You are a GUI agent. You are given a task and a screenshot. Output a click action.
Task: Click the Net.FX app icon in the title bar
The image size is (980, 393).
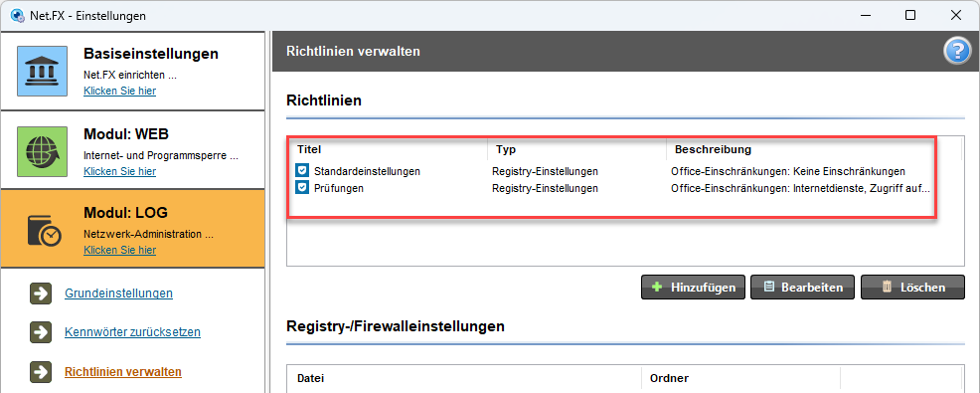point(18,16)
